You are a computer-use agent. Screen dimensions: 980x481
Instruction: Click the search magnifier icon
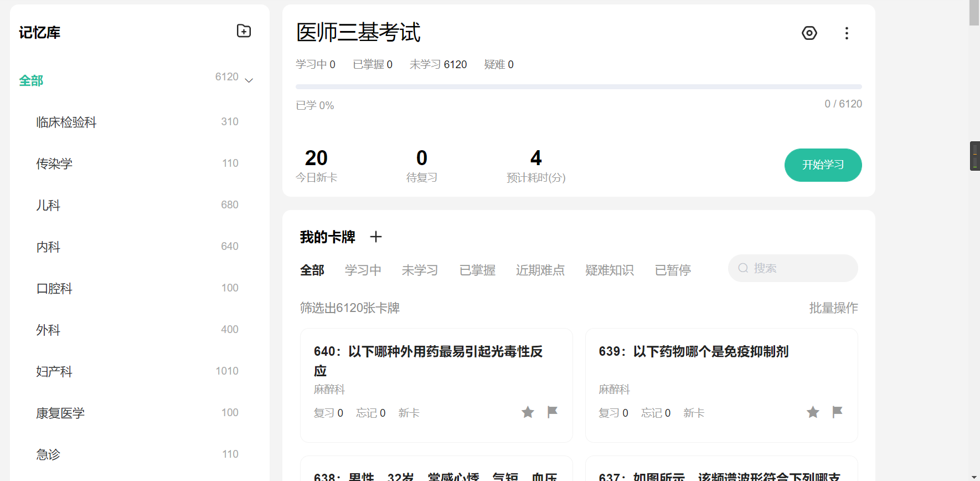click(x=743, y=268)
